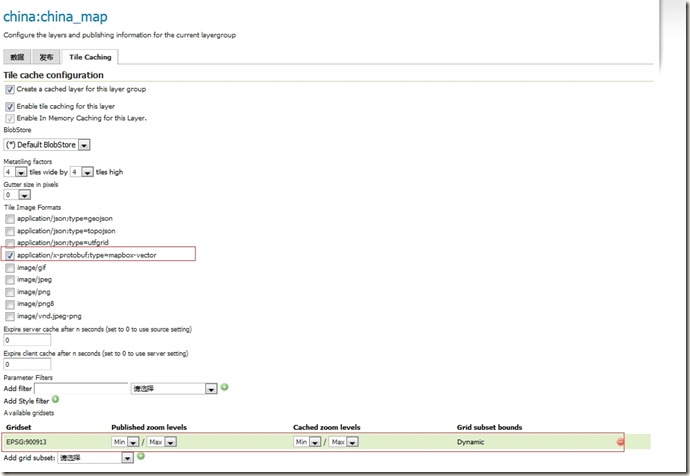Open the Default BlobStore dropdown
Image resolution: width=690 pixels, height=476 pixels.
[x=47, y=145]
